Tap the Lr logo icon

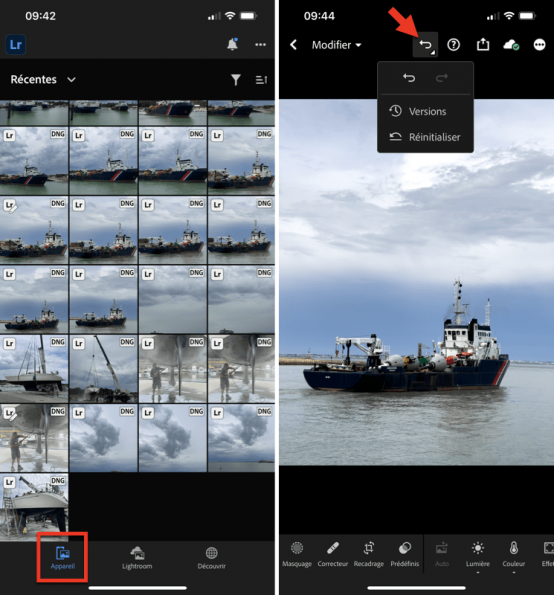tap(16, 45)
